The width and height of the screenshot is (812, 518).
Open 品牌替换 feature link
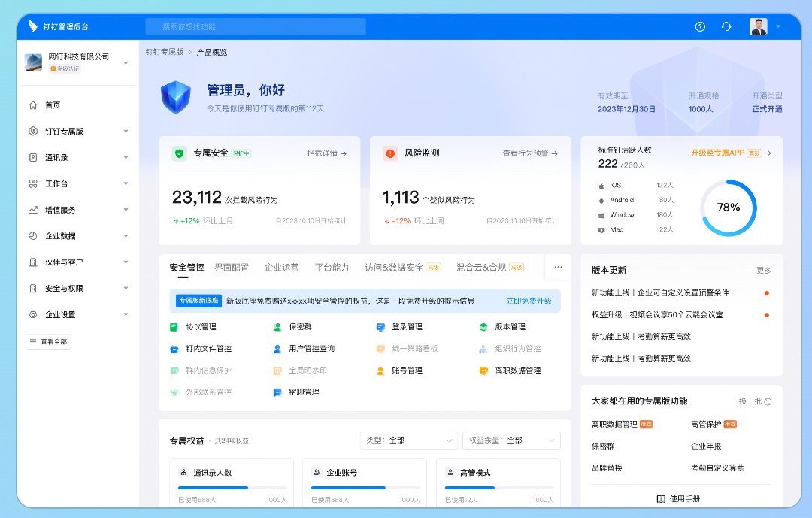coord(607,468)
